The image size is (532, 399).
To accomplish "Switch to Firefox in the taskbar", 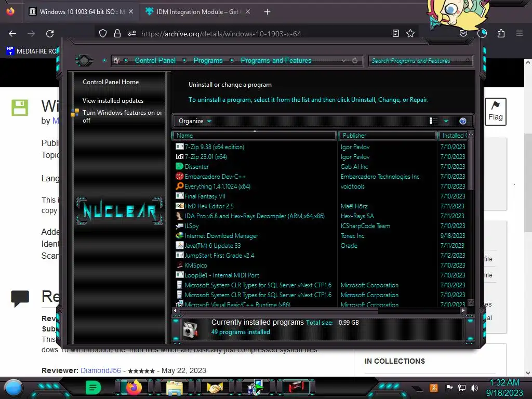I will (x=134, y=388).
